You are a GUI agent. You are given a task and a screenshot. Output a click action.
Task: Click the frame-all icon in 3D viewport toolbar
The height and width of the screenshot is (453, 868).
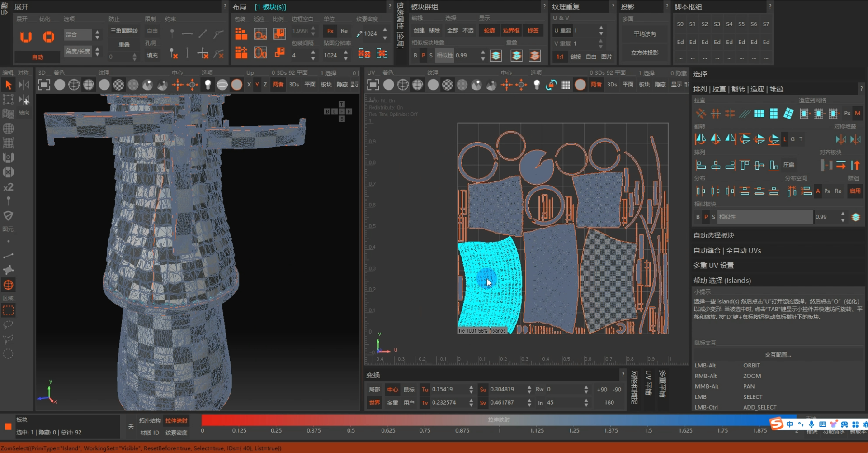pos(44,85)
